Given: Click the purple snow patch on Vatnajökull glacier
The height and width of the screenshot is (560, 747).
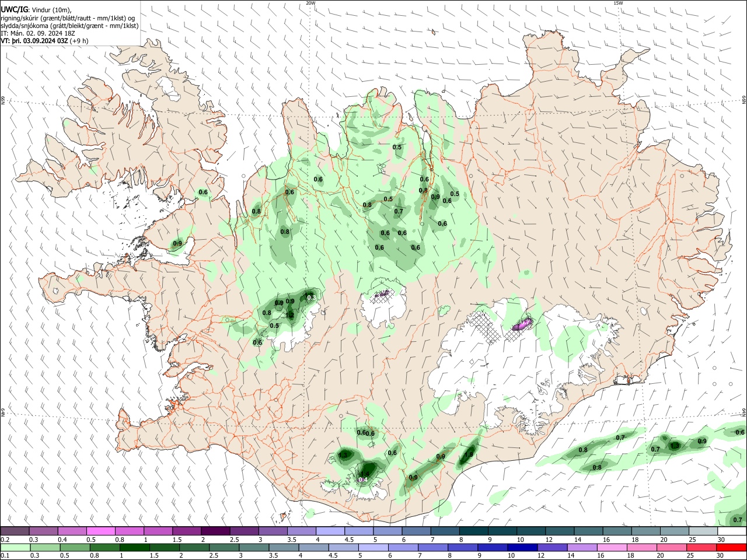Looking at the screenshot, I should point(522,324).
